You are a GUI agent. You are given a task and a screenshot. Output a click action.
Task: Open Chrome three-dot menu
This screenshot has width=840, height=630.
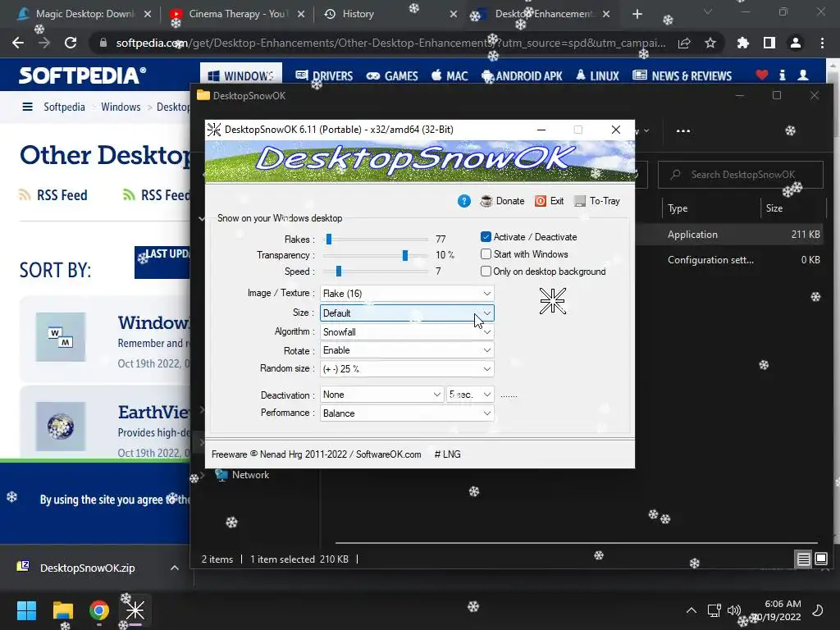[x=822, y=43]
